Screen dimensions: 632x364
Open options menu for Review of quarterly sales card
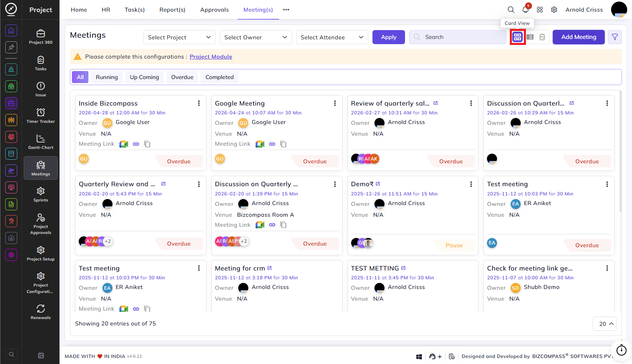tap(471, 104)
